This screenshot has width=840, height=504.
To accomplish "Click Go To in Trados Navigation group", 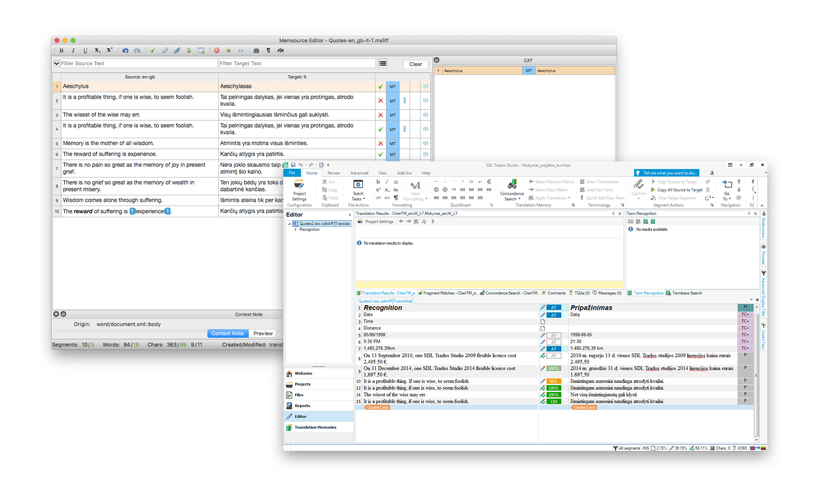I will point(726,190).
